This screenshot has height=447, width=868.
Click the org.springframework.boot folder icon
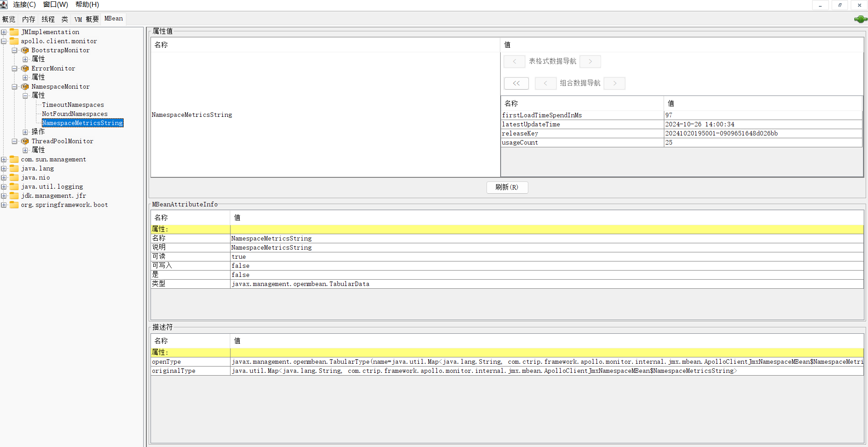tap(14, 205)
